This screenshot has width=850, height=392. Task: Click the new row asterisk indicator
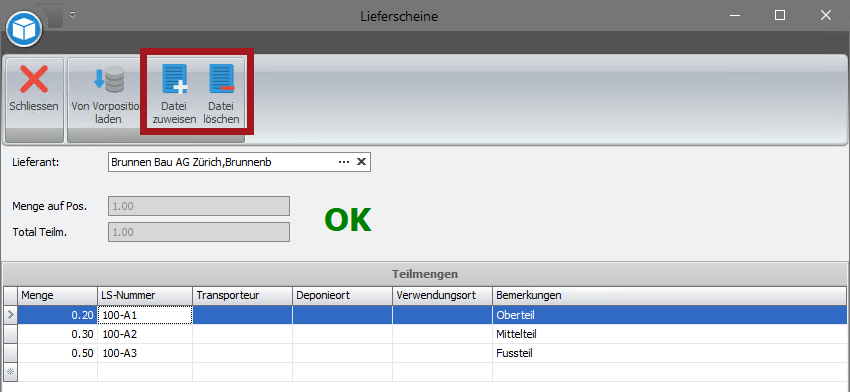(x=11, y=372)
